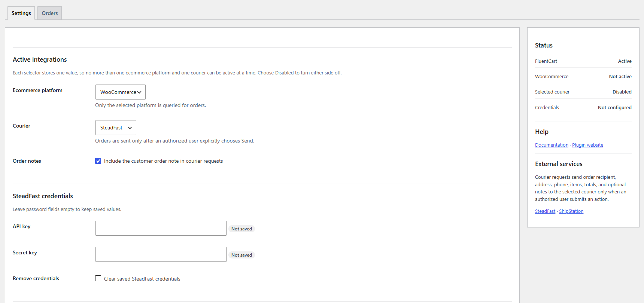Switch to the Settings tab

(21, 13)
